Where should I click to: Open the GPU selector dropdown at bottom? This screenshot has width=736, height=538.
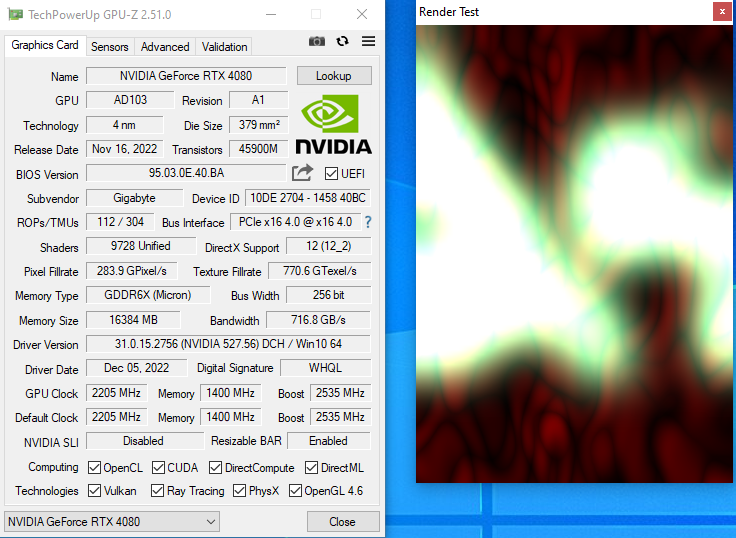(112, 522)
